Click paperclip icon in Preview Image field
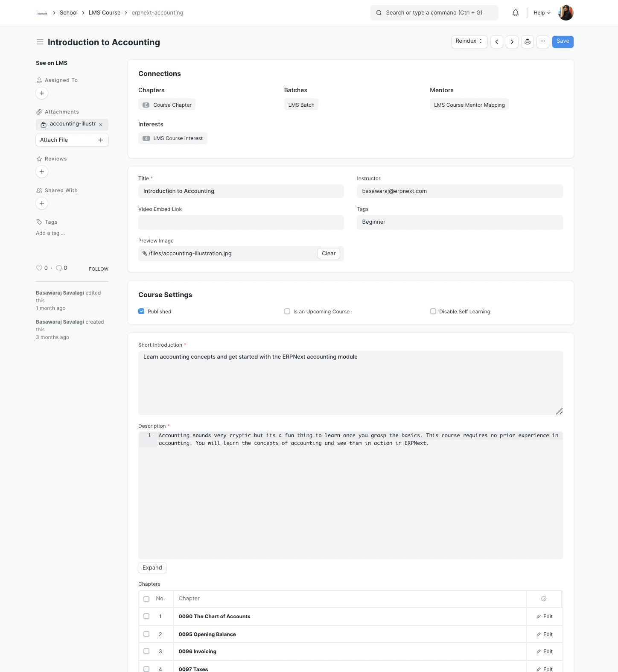 click(x=145, y=253)
